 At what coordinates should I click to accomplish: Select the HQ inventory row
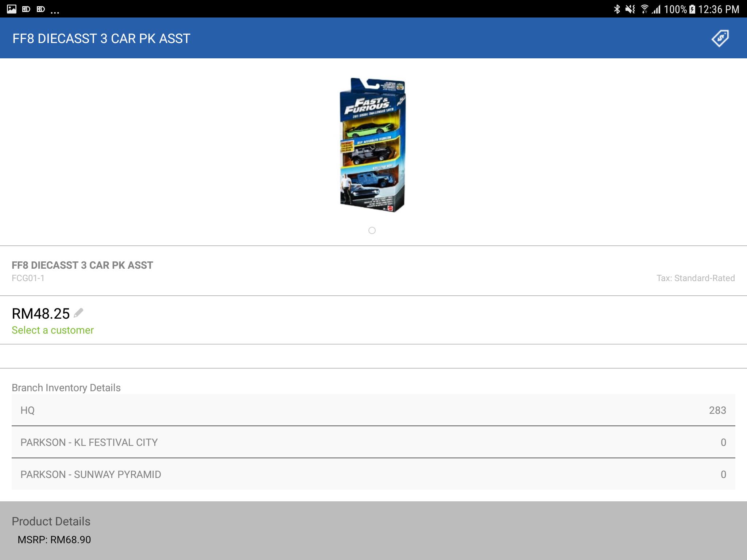point(373,410)
